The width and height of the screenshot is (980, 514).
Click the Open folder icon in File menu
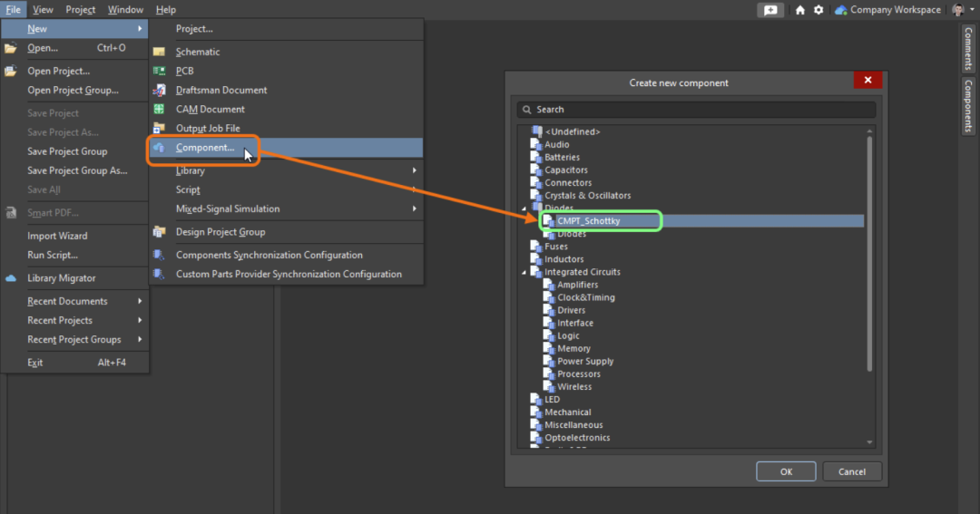11,48
